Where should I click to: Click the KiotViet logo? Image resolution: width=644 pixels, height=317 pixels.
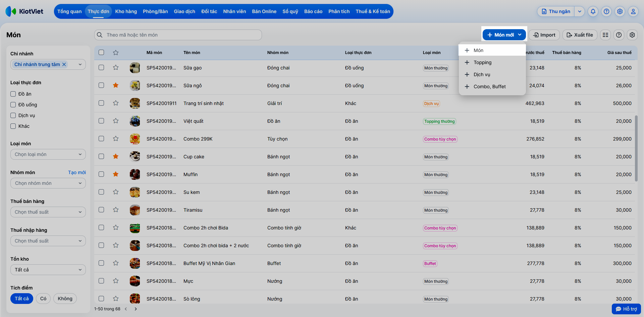click(24, 11)
